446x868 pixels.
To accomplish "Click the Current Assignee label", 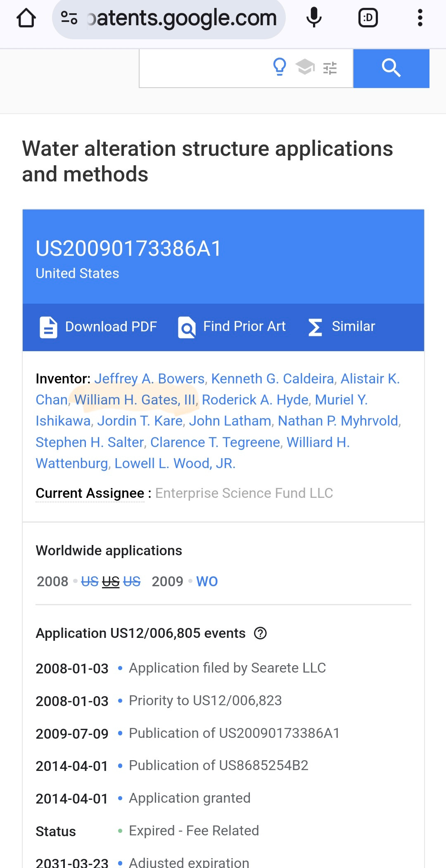I will point(90,493).
